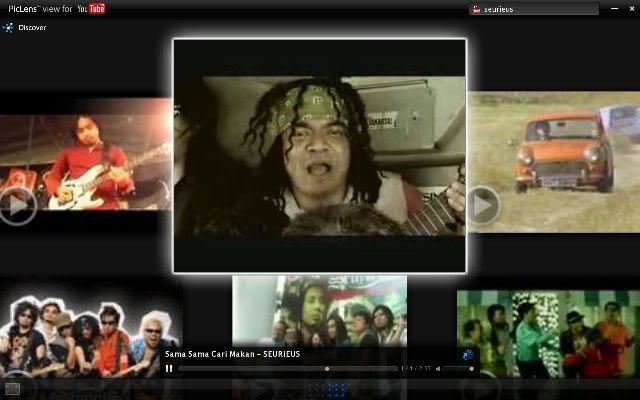Open video in browser via globe icon

tap(468, 354)
